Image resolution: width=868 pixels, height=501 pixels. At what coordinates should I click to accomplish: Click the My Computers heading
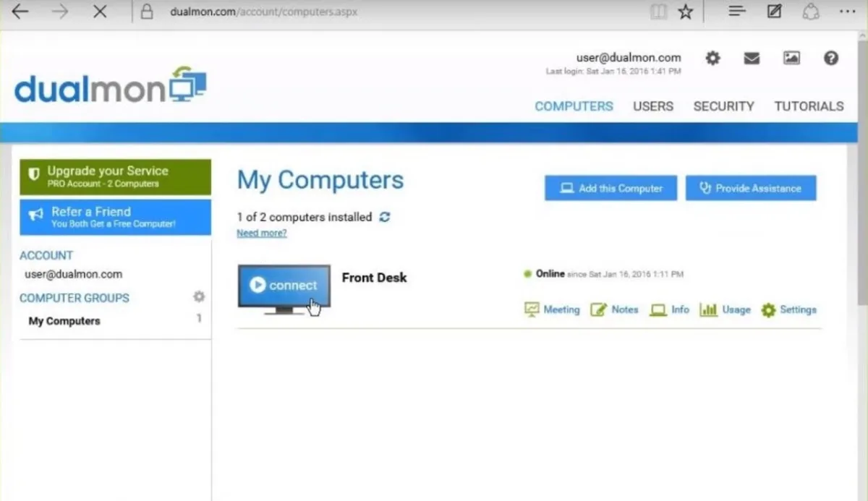tap(320, 180)
